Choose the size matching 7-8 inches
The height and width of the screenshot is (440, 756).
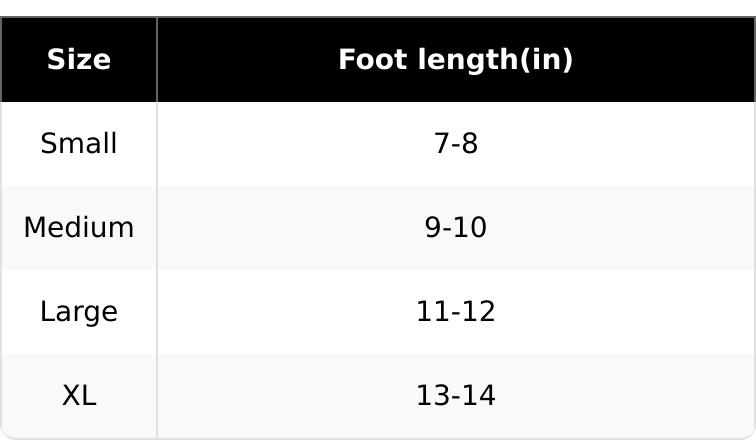tap(79, 144)
